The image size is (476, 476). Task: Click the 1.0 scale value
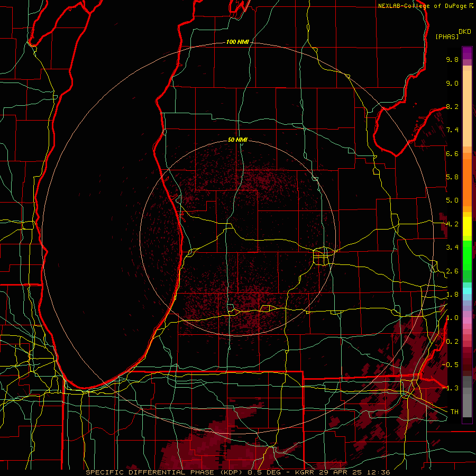[x=452, y=318]
